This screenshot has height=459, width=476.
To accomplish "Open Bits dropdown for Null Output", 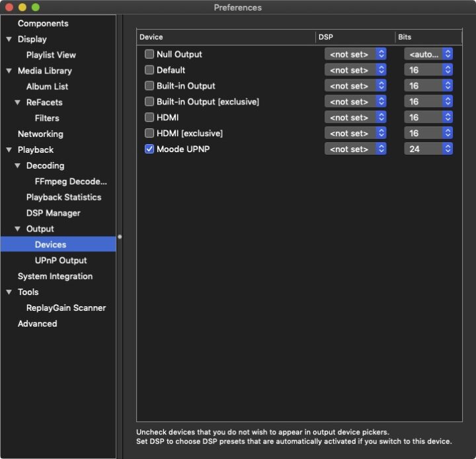I will [428, 54].
